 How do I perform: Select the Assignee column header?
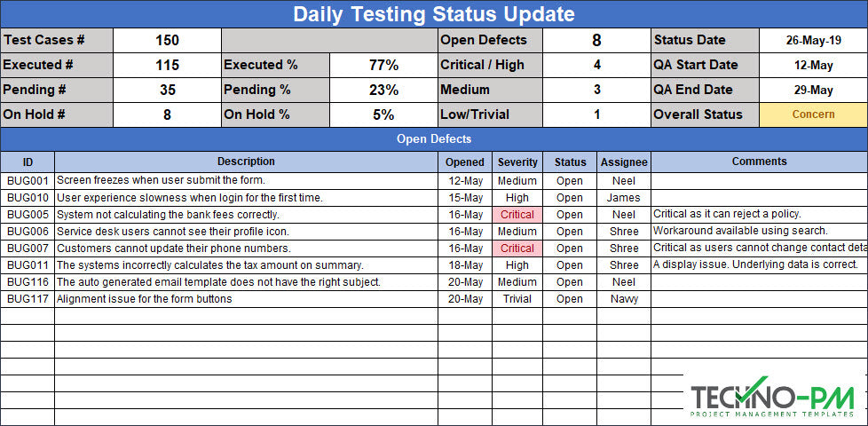coord(624,162)
